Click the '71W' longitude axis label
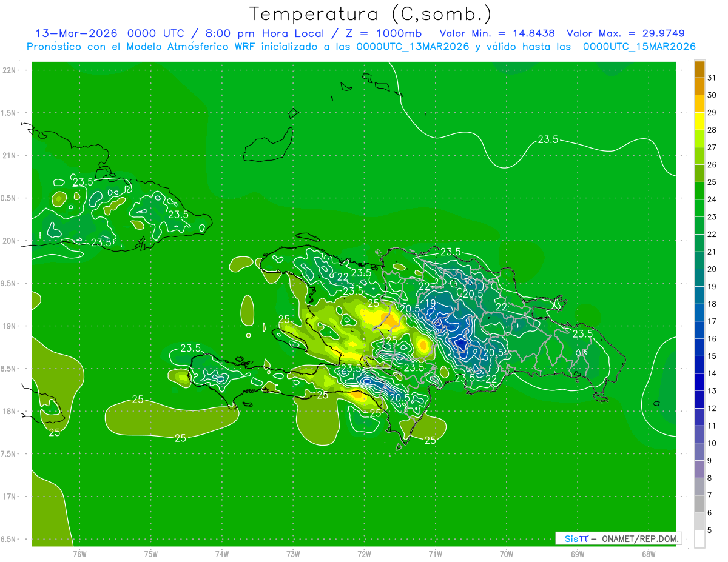Screen dimensions: 728x562 (x=435, y=554)
